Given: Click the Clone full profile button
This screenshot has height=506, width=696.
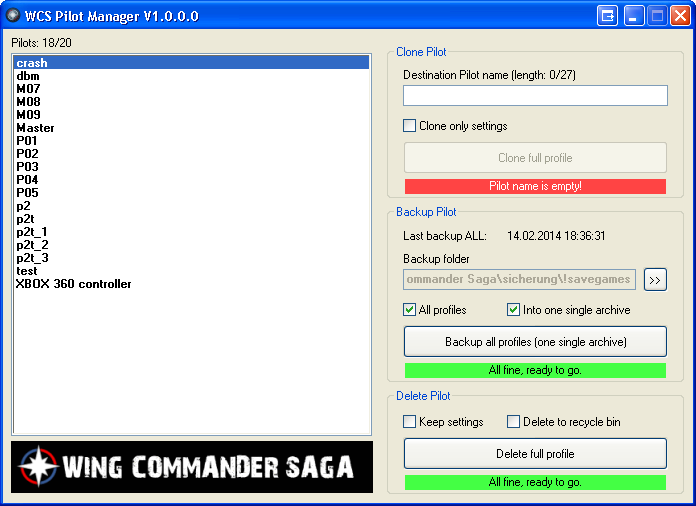Looking at the screenshot, I should [x=535, y=158].
